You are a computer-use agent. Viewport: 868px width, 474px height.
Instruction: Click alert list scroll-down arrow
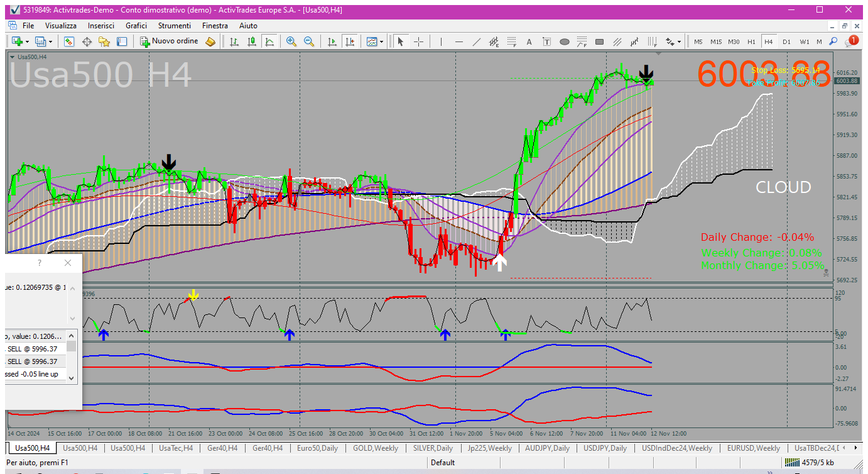72,378
